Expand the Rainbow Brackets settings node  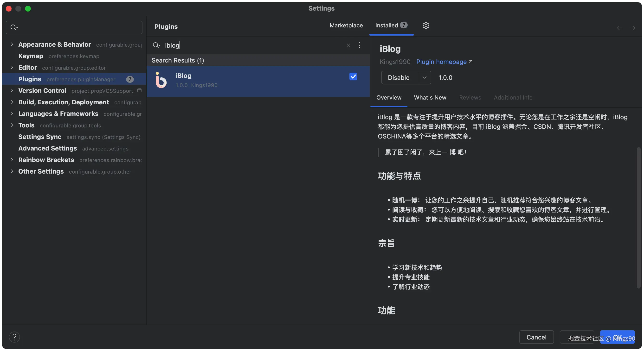pos(12,160)
